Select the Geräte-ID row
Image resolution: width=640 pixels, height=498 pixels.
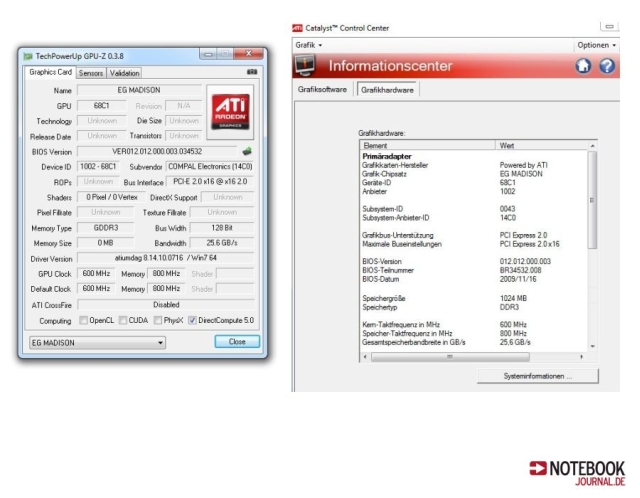473,182
